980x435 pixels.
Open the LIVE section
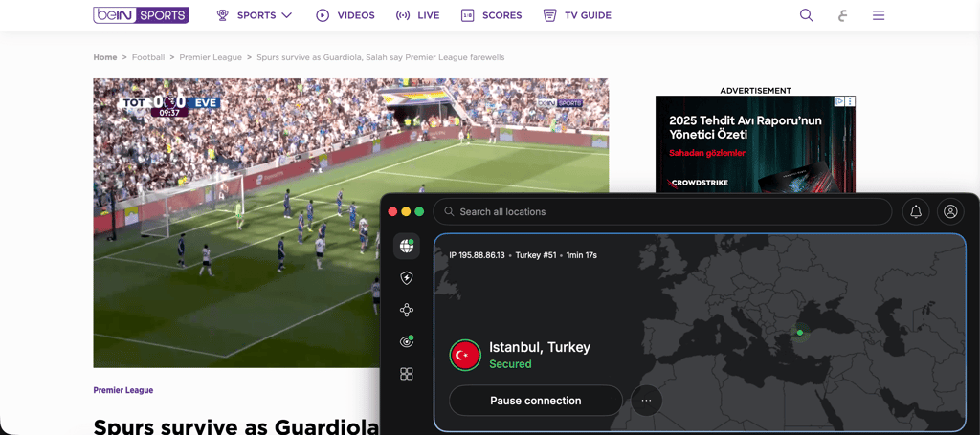click(x=428, y=15)
